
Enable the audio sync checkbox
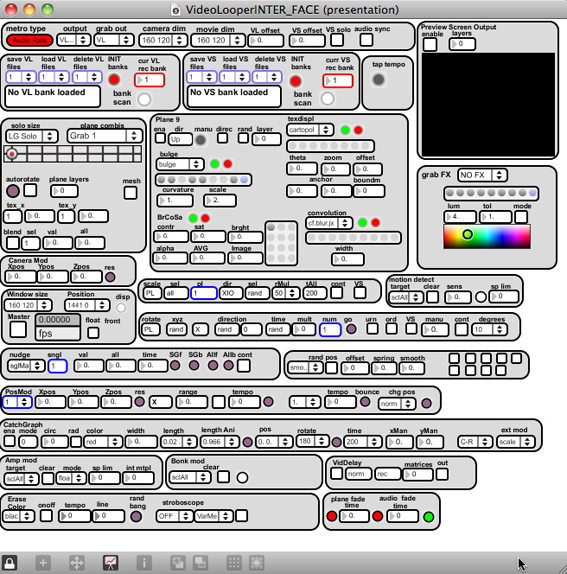pos(366,40)
